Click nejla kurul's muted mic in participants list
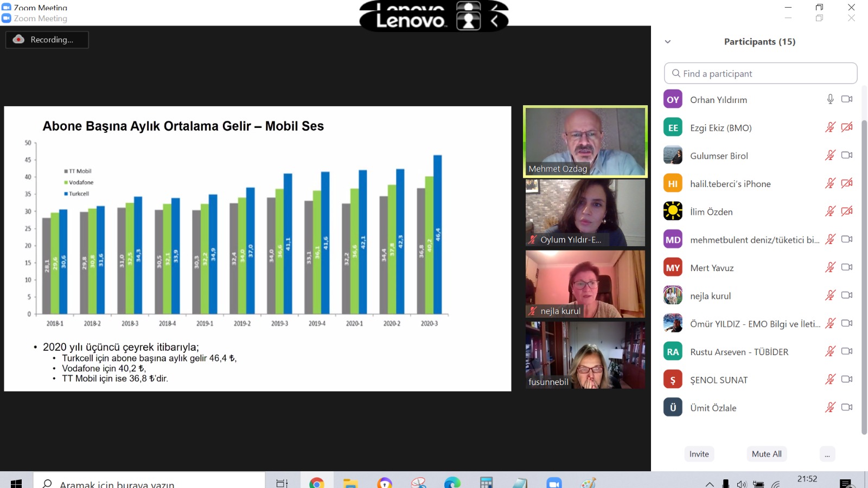Image resolution: width=868 pixels, height=488 pixels. [830, 296]
